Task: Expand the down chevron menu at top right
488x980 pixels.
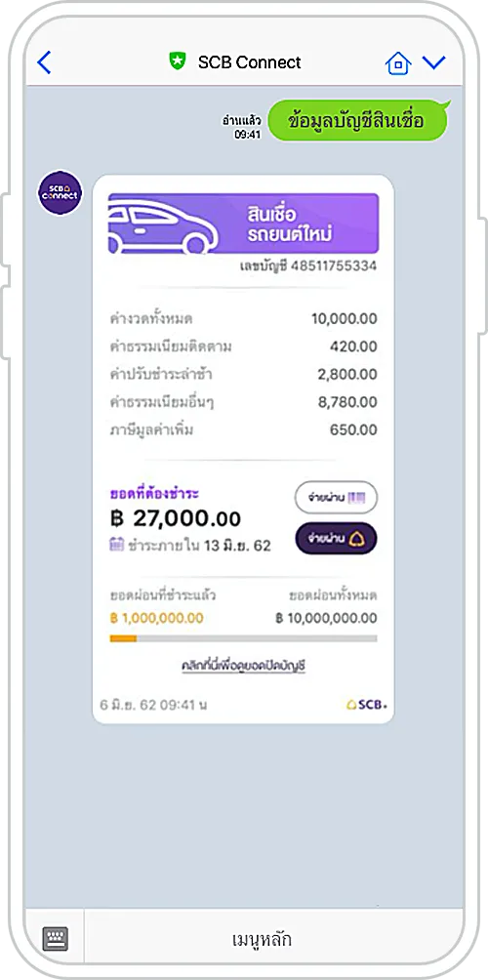Action: click(433, 62)
